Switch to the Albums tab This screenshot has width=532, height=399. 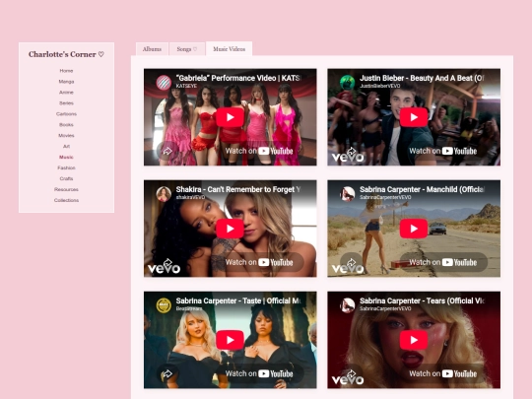(152, 49)
